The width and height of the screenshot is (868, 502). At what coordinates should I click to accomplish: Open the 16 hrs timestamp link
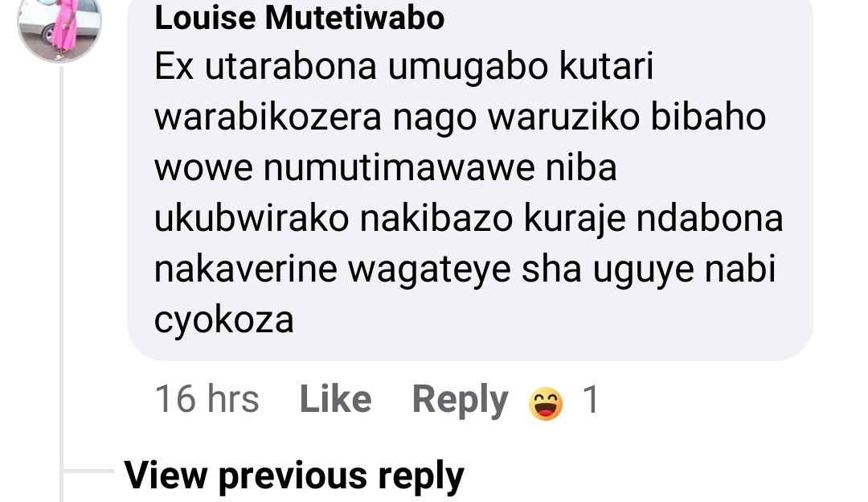pyautogui.click(x=207, y=399)
